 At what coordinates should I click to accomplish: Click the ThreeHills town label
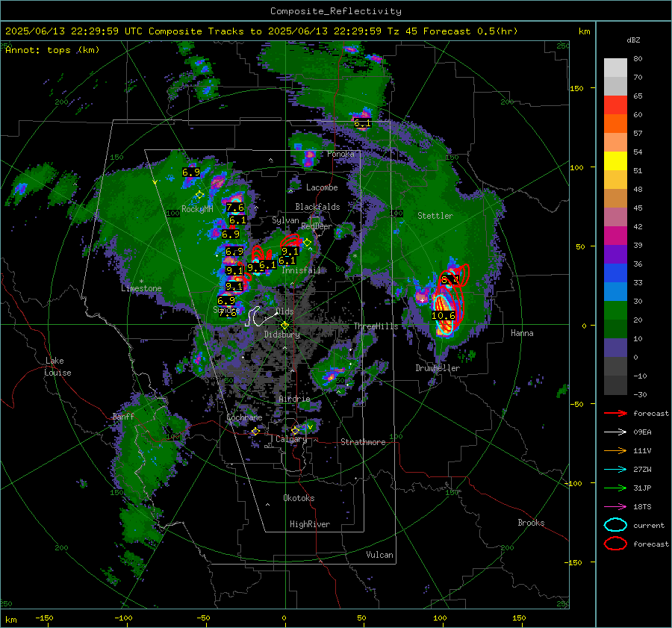click(376, 326)
